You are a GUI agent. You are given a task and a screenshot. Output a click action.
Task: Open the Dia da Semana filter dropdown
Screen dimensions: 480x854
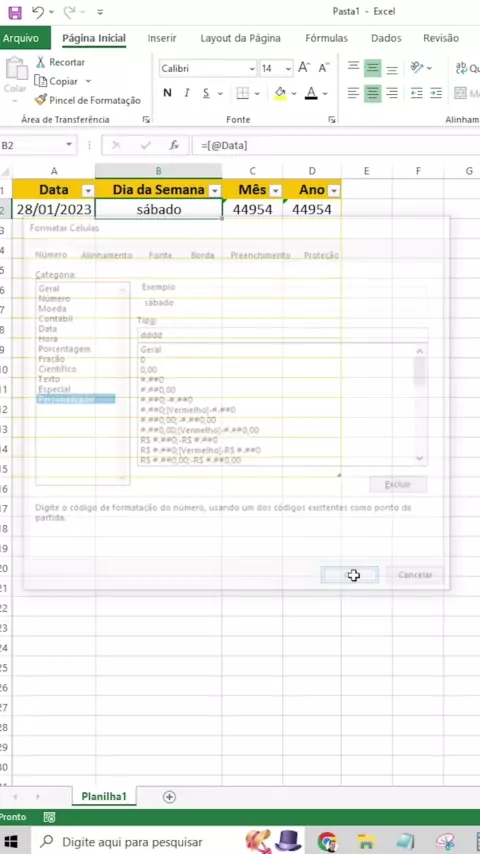click(215, 191)
